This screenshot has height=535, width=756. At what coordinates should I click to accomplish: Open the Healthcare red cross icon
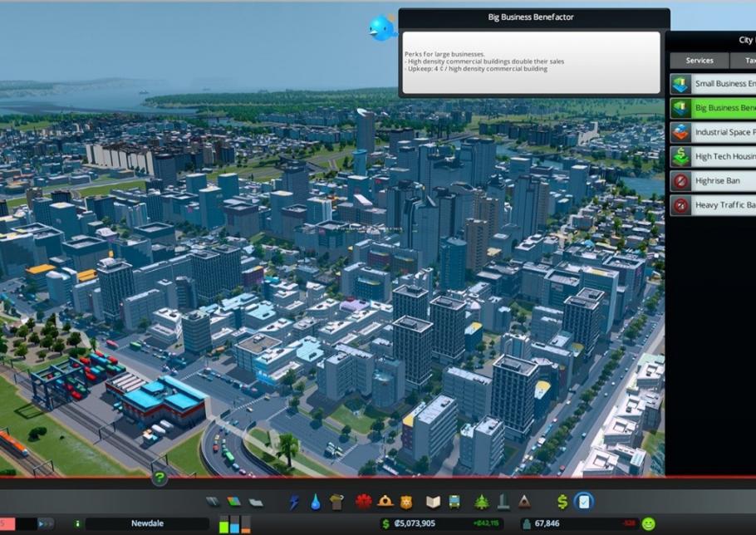[x=363, y=502]
